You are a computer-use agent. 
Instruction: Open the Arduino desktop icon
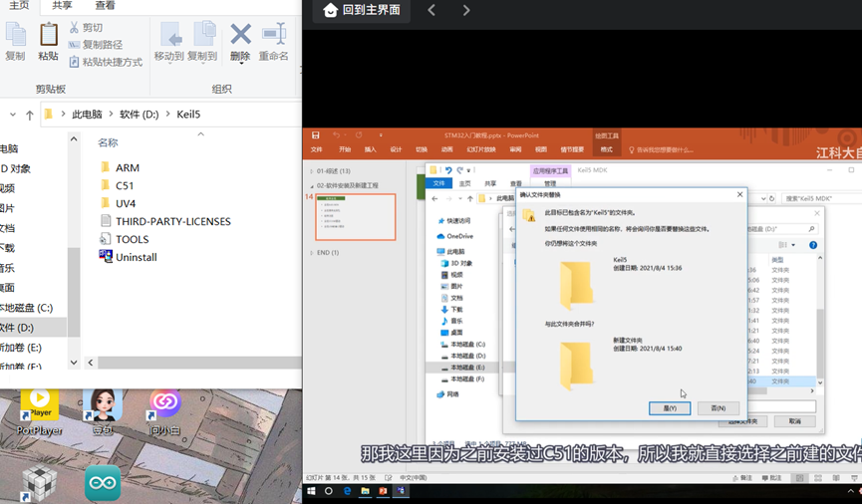click(103, 483)
